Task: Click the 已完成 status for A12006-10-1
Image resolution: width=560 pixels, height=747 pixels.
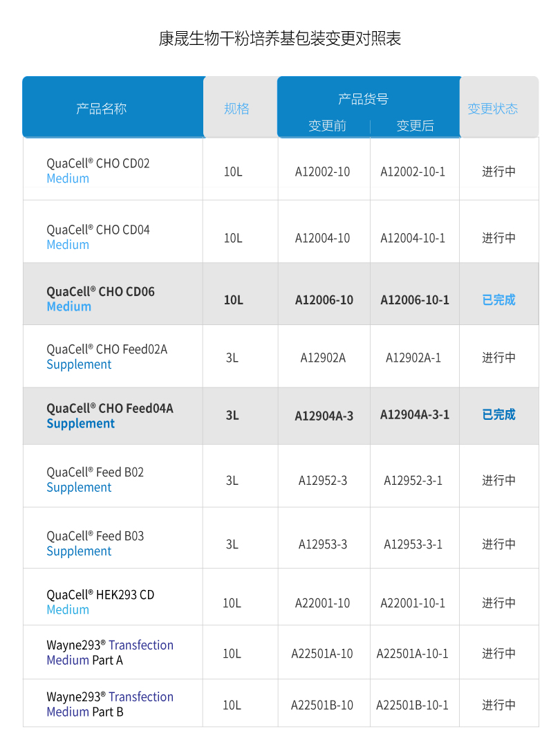Action: click(x=498, y=300)
